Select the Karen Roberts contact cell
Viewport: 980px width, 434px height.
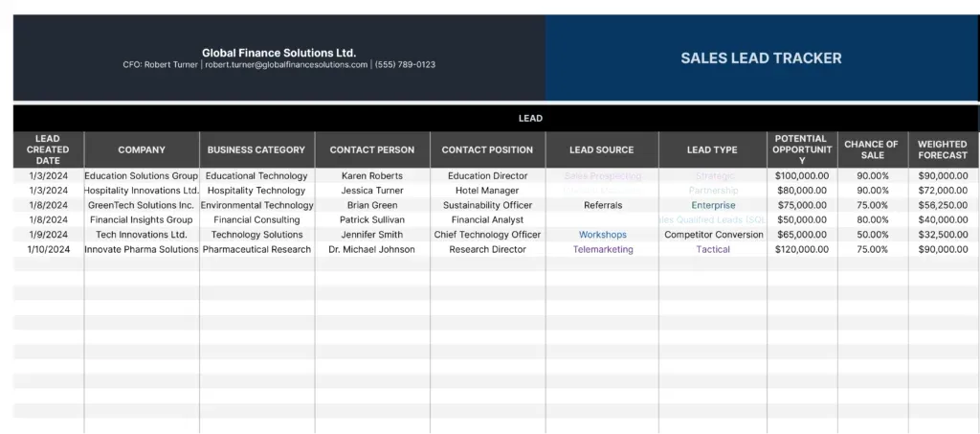point(372,176)
